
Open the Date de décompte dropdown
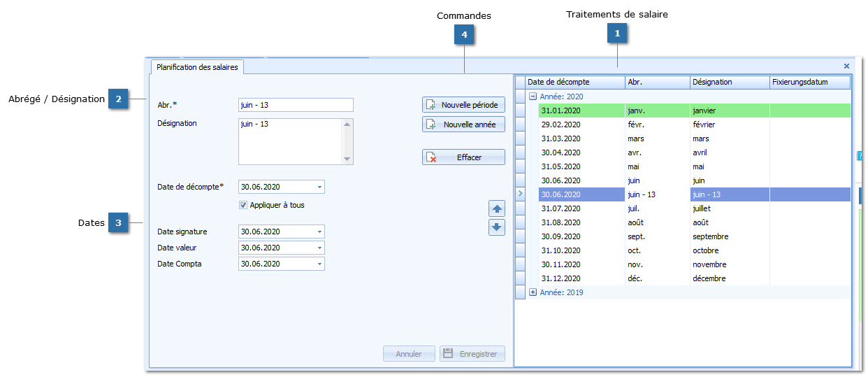(319, 187)
